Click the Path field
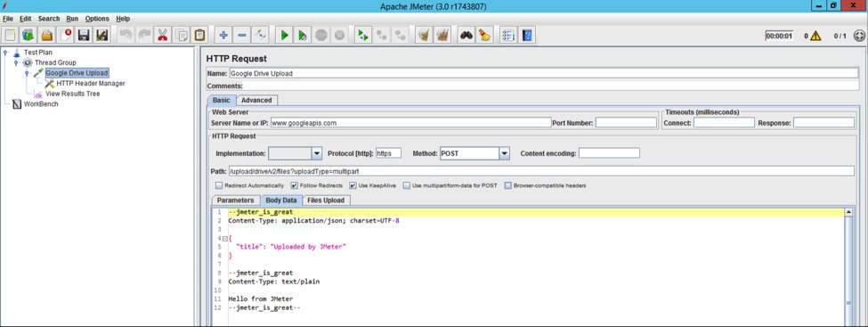This screenshot has width=868, height=327. pyautogui.click(x=541, y=171)
